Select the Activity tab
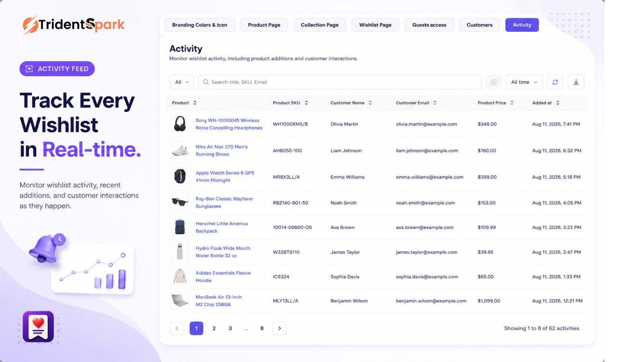644x362 pixels. (522, 25)
